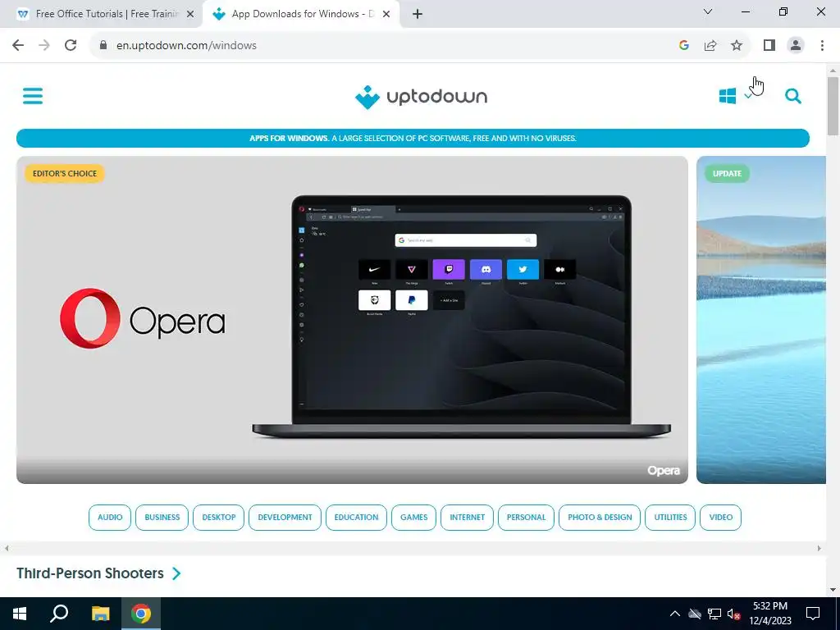This screenshot has height=630, width=840.
Task: Open the Windows Start menu
Action: click(x=20, y=614)
